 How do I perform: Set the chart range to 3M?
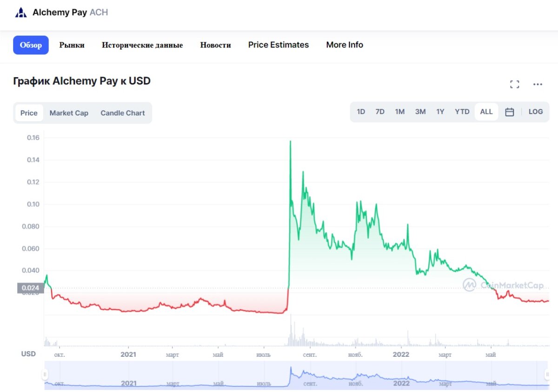(x=420, y=112)
